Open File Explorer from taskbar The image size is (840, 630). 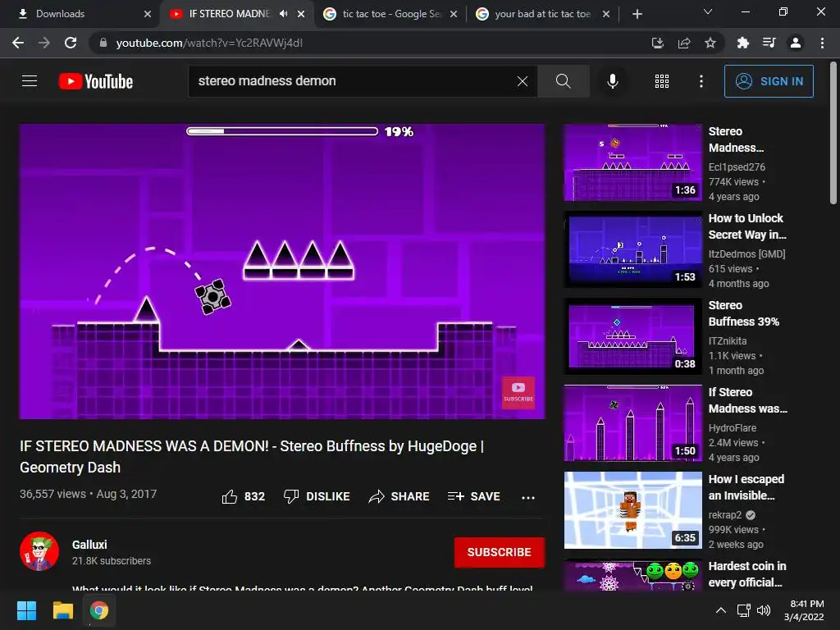point(62,610)
